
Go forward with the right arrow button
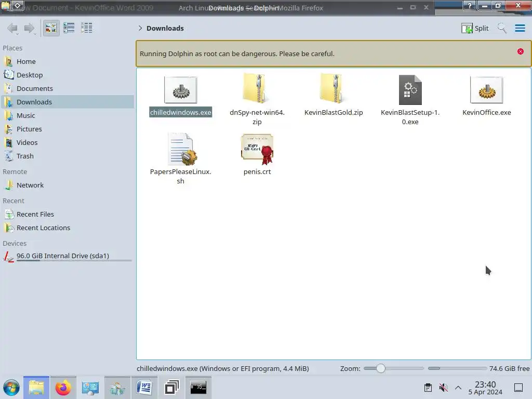[x=30, y=28]
